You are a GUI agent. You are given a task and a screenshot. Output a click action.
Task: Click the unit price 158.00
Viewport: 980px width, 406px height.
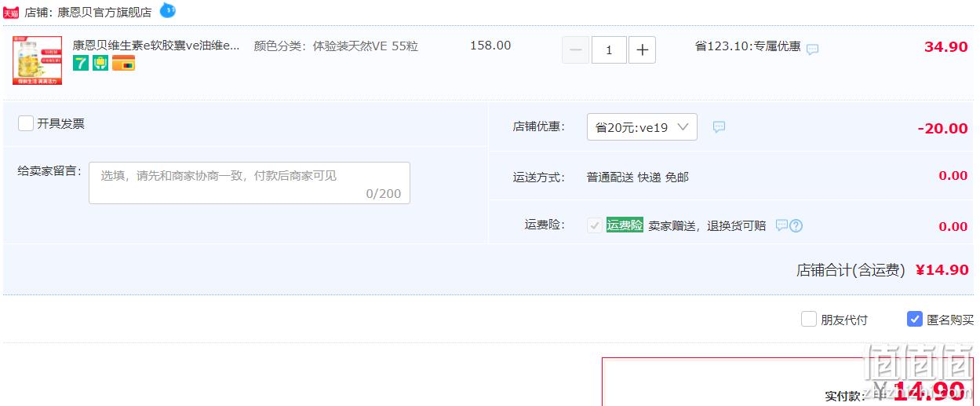coord(490,46)
